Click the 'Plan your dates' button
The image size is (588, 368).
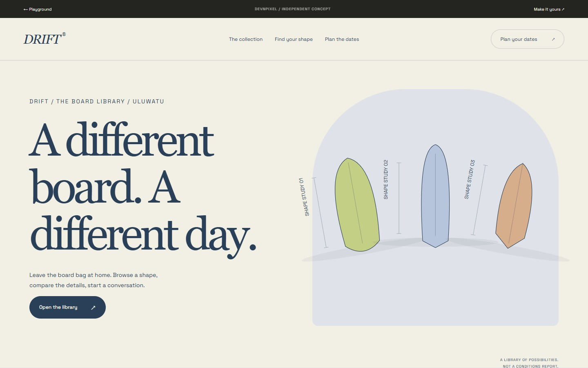click(x=527, y=39)
